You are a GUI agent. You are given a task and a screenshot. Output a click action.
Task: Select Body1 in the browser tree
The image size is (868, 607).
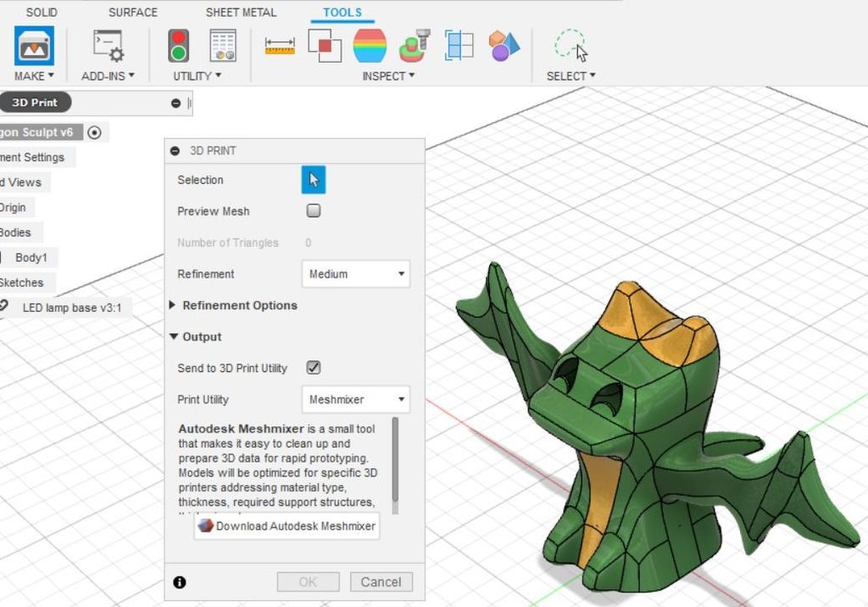31,257
